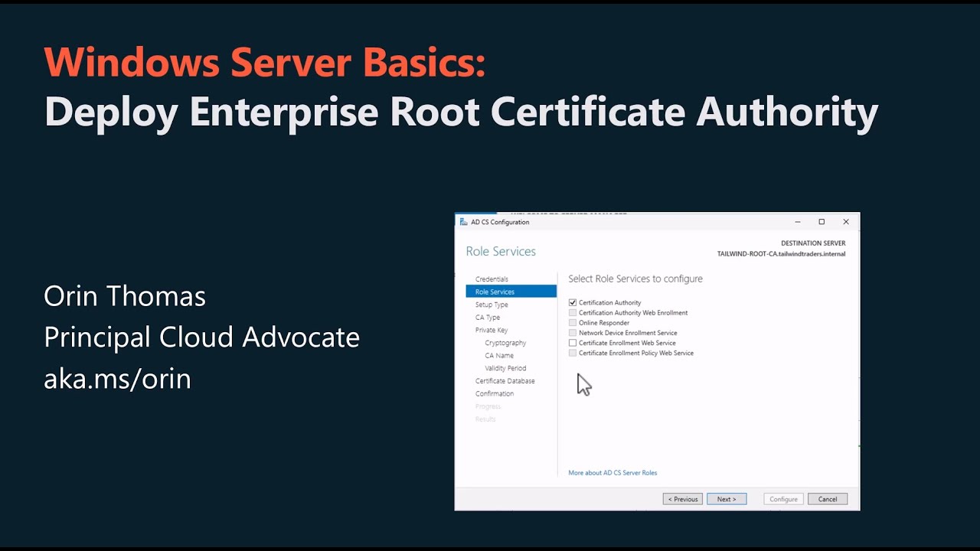The width and height of the screenshot is (980, 551).
Task: Click Deploy Enterprise Root Certificate Authority heading
Action: (x=461, y=112)
